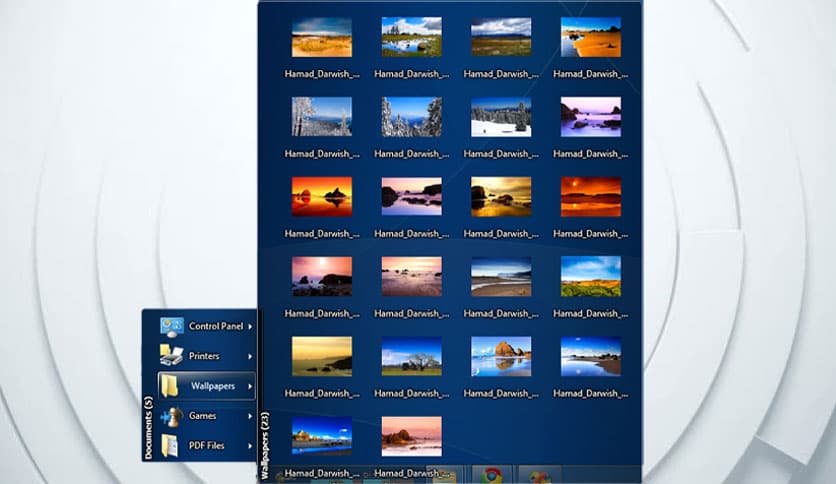Click the Wallpapers folder icon

[170, 385]
